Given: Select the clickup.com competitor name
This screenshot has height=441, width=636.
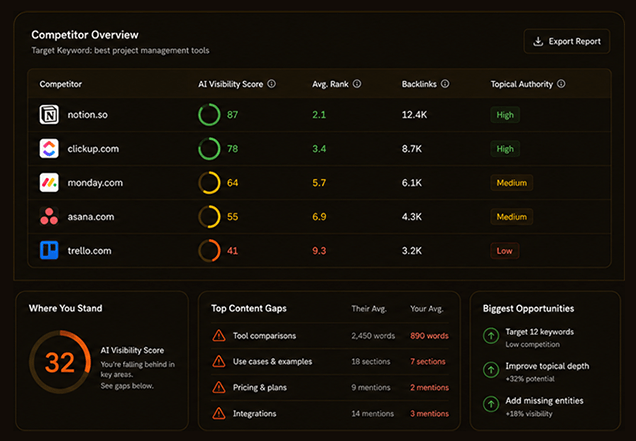Looking at the screenshot, I should [x=93, y=149].
